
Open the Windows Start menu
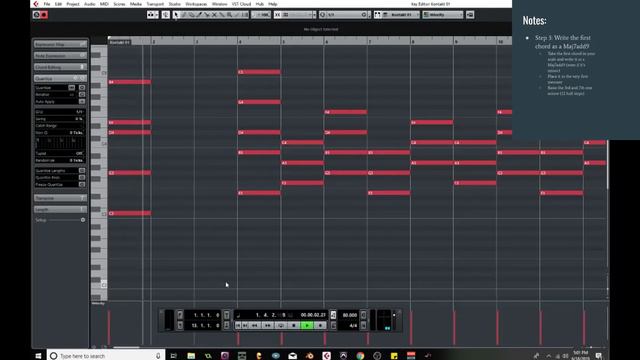click(38, 356)
